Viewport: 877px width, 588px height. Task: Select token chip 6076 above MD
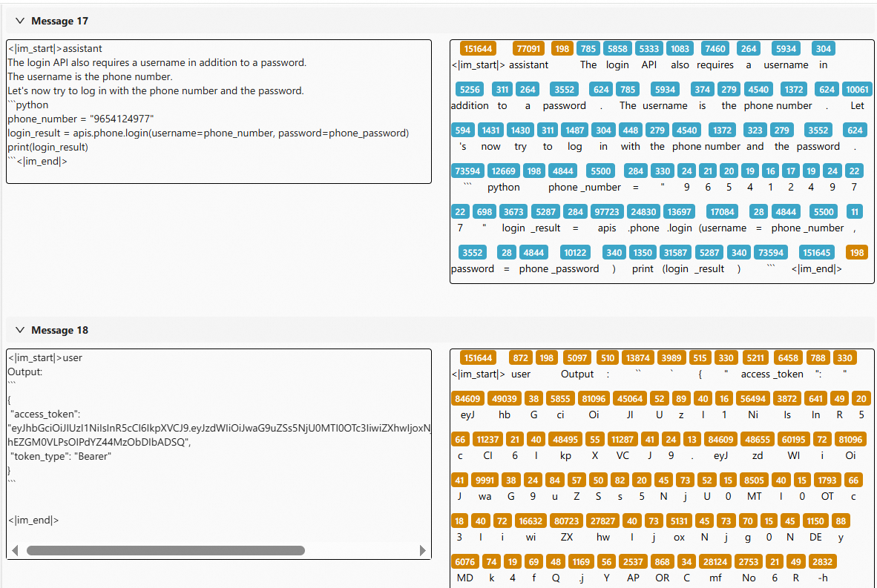coord(464,562)
